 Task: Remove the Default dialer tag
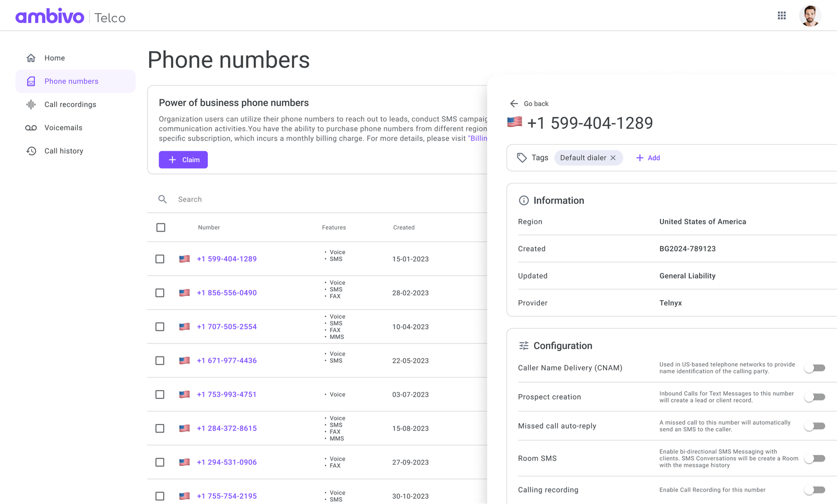pyautogui.click(x=613, y=157)
